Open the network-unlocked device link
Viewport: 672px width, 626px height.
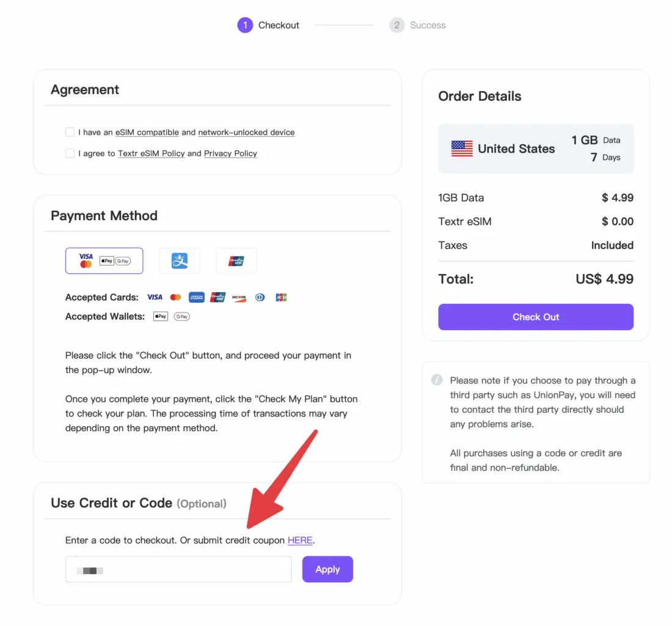[246, 132]
